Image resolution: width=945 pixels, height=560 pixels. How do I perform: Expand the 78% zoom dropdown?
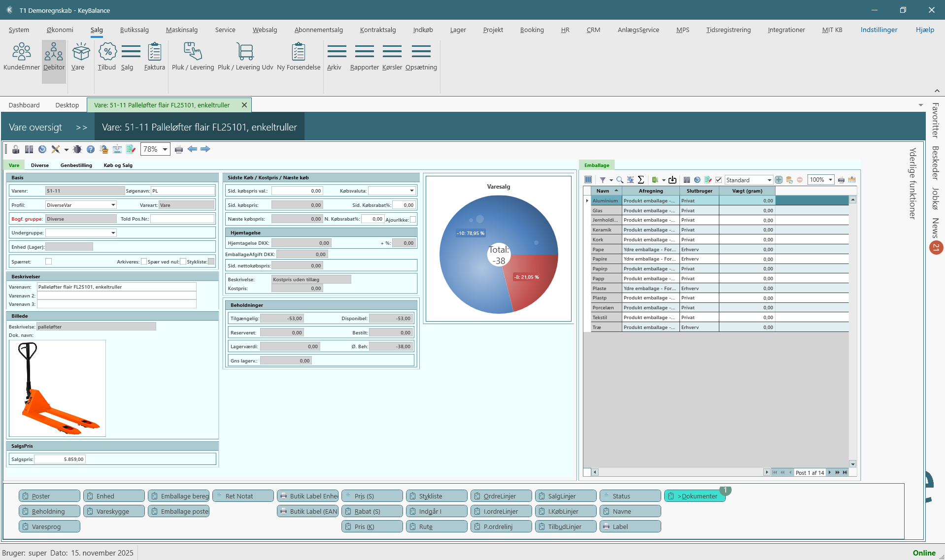165,149
